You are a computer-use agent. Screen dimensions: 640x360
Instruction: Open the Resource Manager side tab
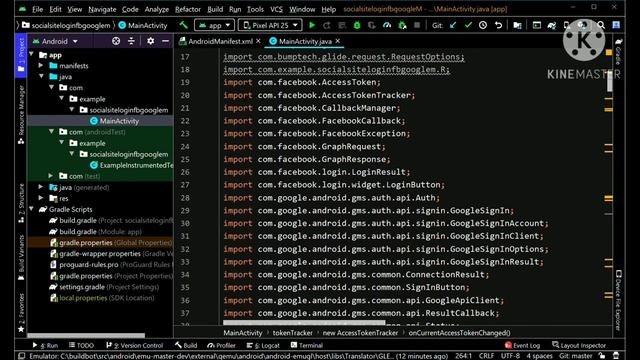point(21,115)
